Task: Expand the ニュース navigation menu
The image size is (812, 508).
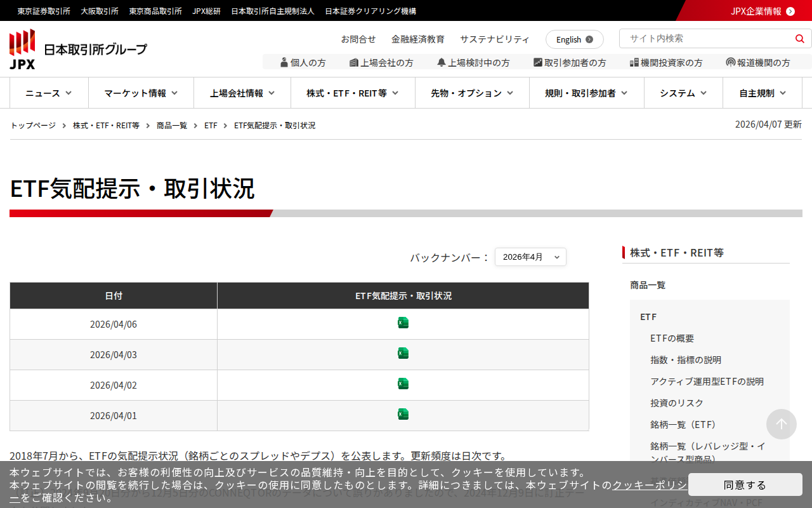Action: (x=49, y=93)
